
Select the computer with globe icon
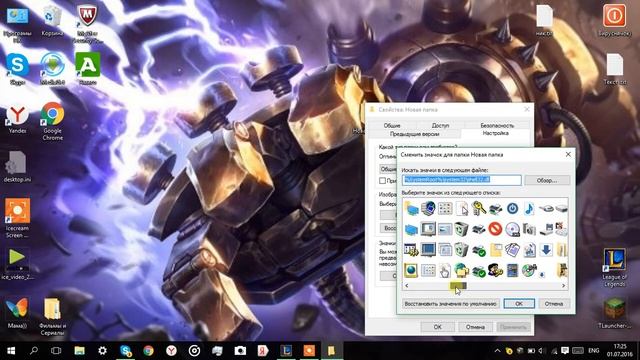[428, 208]
